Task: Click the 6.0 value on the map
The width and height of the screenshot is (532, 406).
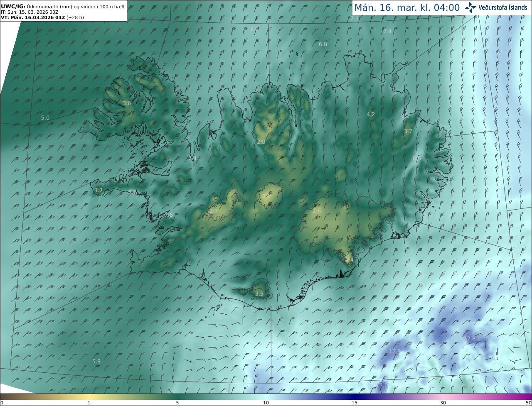Action: [323, 44]
